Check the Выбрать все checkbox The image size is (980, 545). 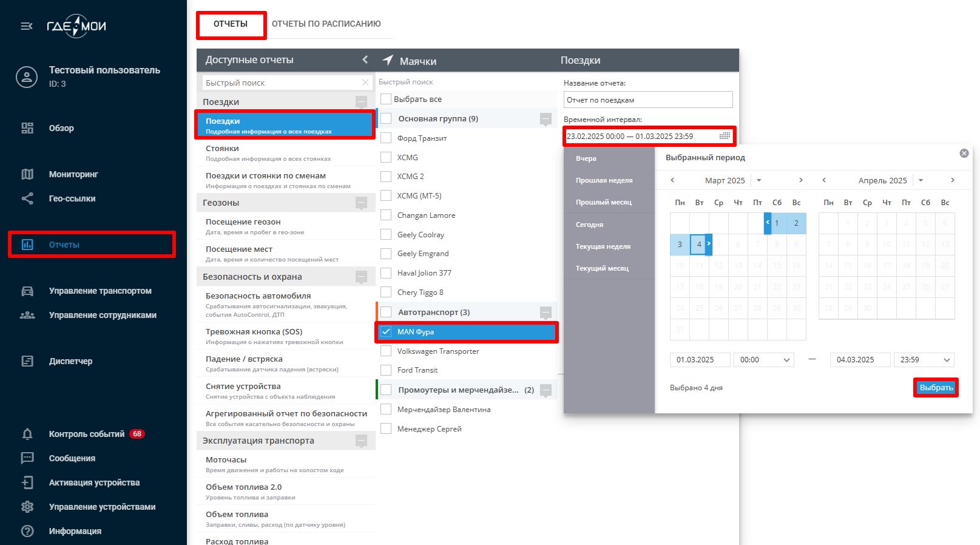pos(386,100)
